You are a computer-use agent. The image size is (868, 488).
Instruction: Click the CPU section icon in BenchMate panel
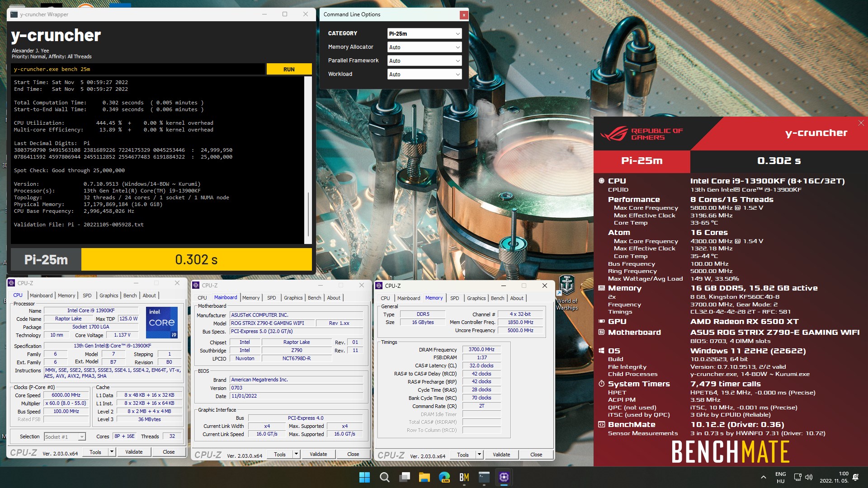(x=601, y=181)
